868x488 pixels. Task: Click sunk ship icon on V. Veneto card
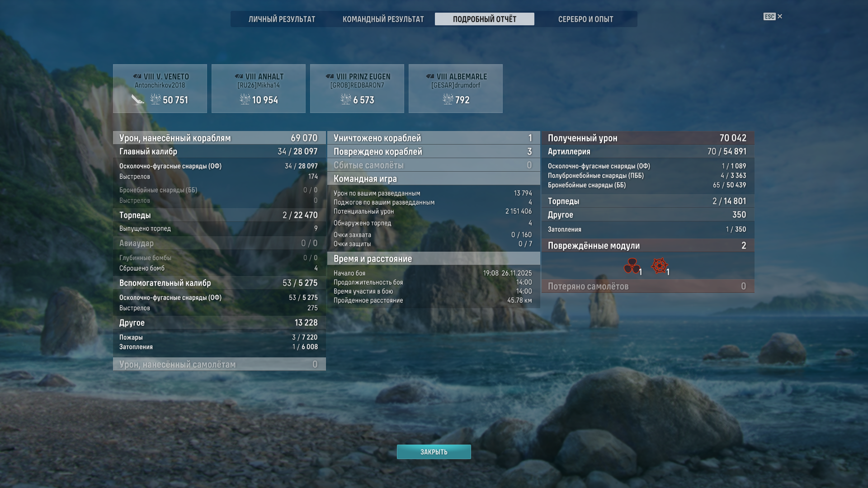point(137,99)
